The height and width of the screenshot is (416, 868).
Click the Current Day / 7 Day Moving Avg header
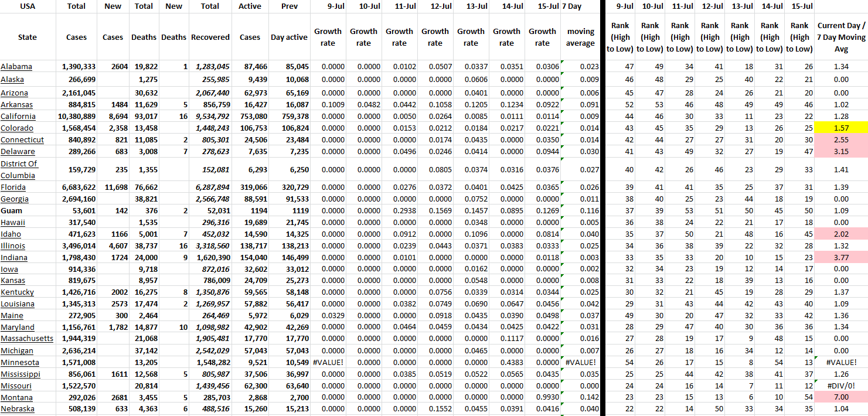tap(840, 37)
